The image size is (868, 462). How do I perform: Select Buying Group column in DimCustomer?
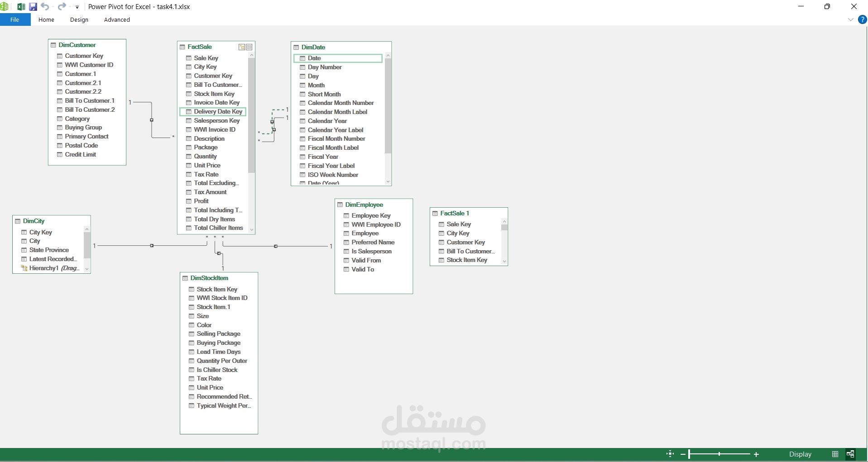click(x=83, y=128)
